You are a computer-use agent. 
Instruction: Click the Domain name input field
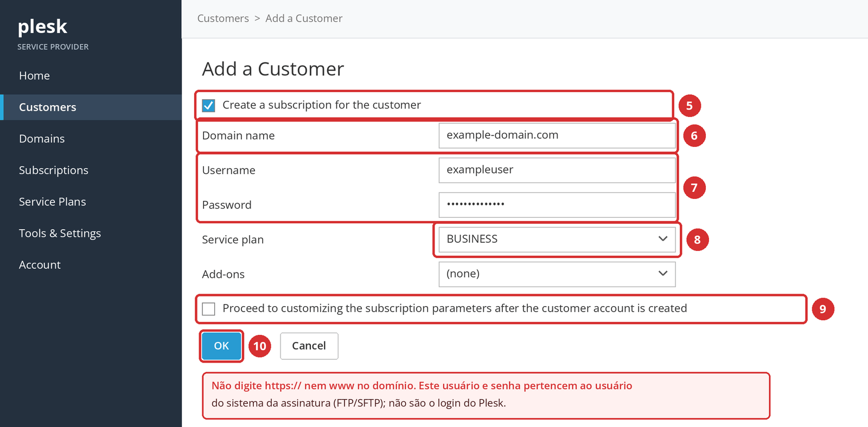(557, 135)
